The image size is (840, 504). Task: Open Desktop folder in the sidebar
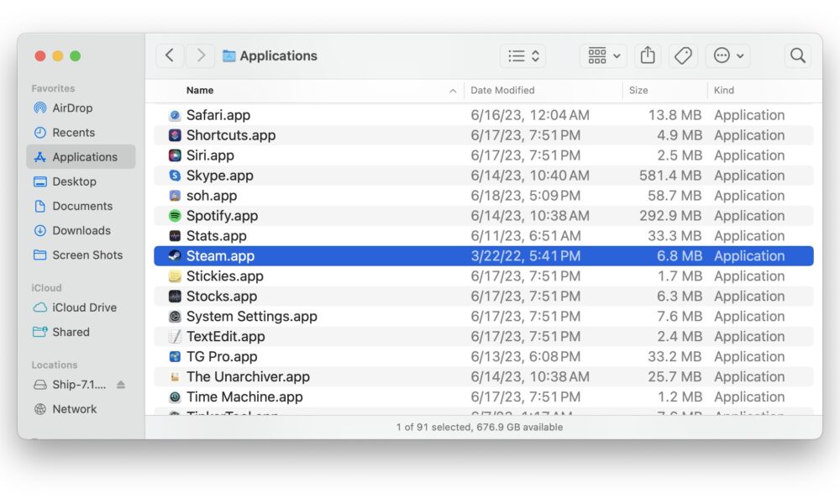point(81,181)
